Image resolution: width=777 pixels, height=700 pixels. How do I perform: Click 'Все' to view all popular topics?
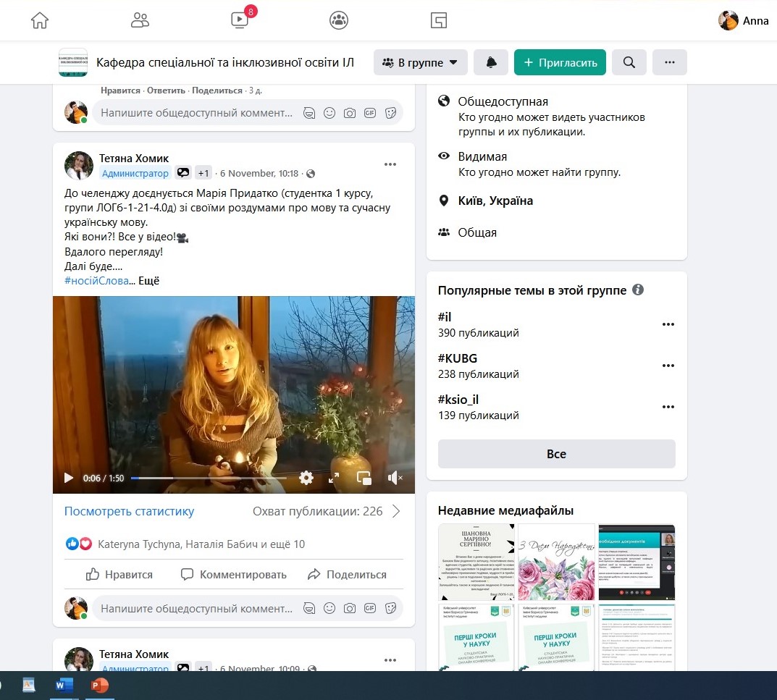[x=556, y=454]
